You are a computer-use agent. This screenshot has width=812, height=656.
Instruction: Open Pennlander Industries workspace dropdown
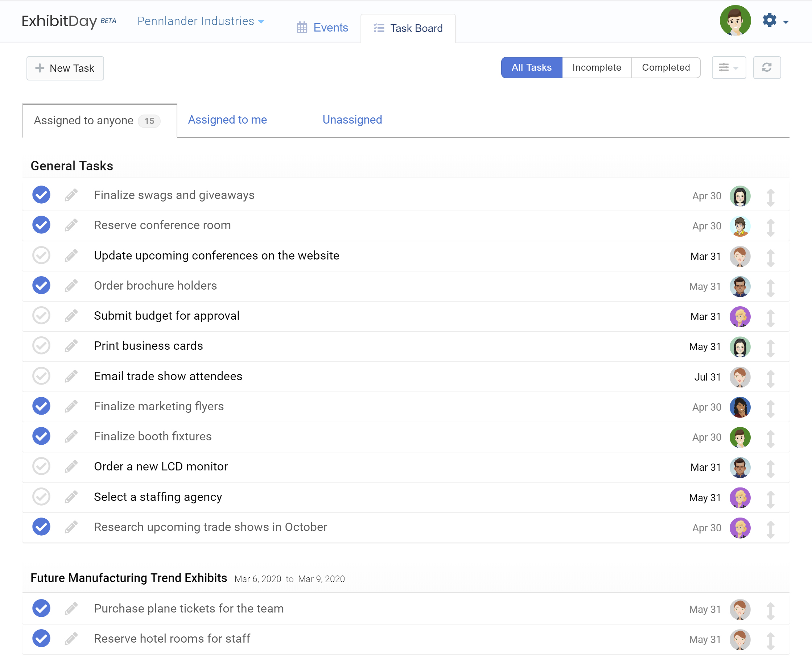pos(201,21)
